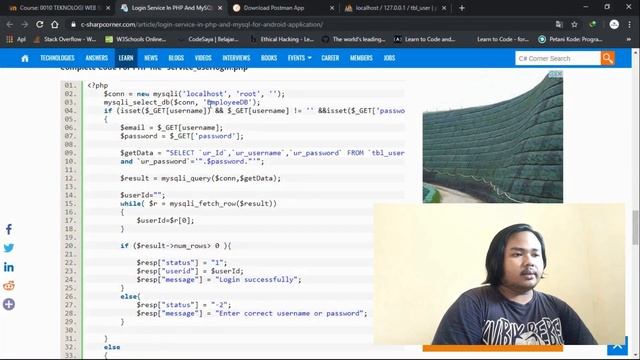Image resolution: width=640 pixels, height=360 pixels.
Task: Expand the Events dropdown
Action: tap(300, 58)
